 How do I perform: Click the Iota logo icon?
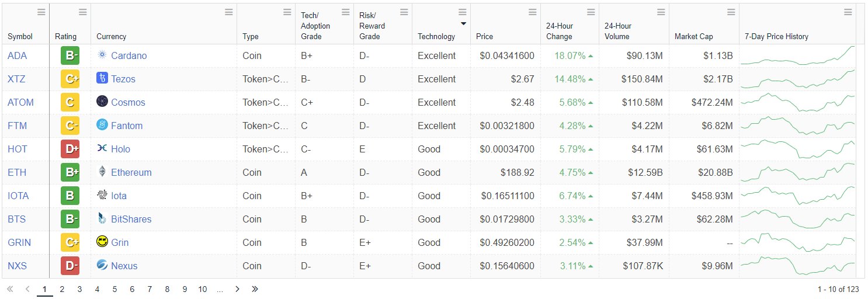pos(102,195)
